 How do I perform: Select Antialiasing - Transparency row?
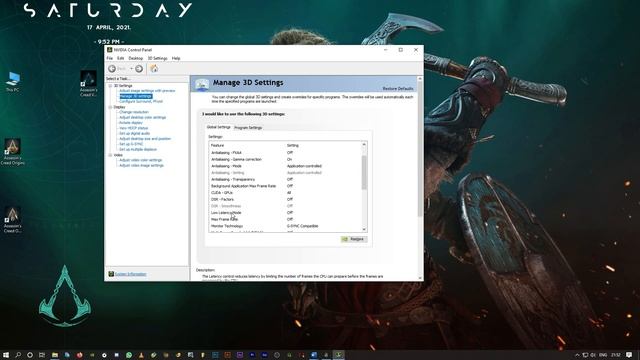click(x=285, y=179)
